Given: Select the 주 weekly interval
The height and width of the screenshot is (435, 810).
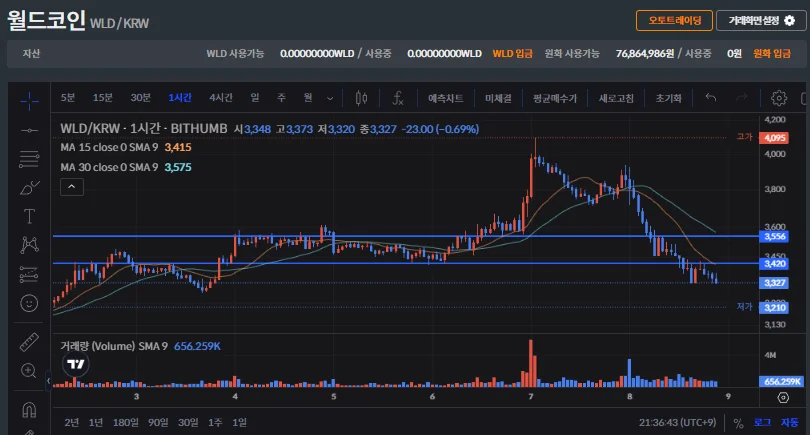Looking at the screenshot, I should (x=281, y=98).
